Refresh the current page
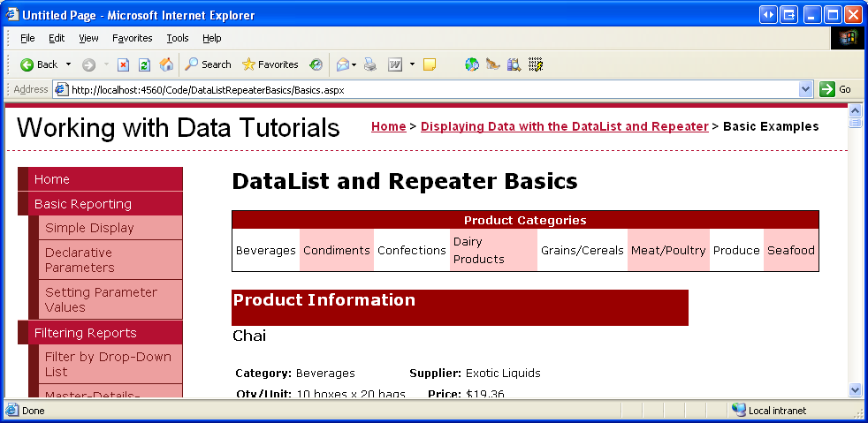Image resolution: width=868 pixels, height=423 pixels. [144, 64]
